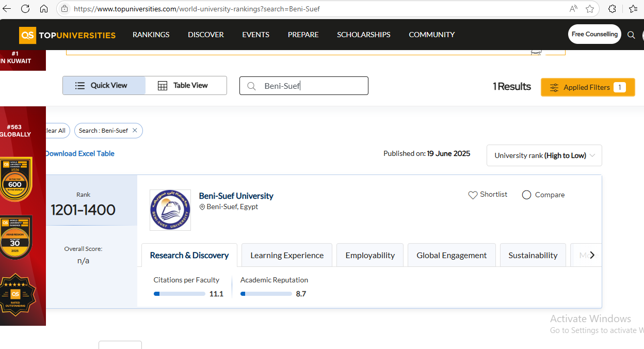644x349 pixels.
Task: Click the rank value 1201-1400
Action: tap(83, 210)
